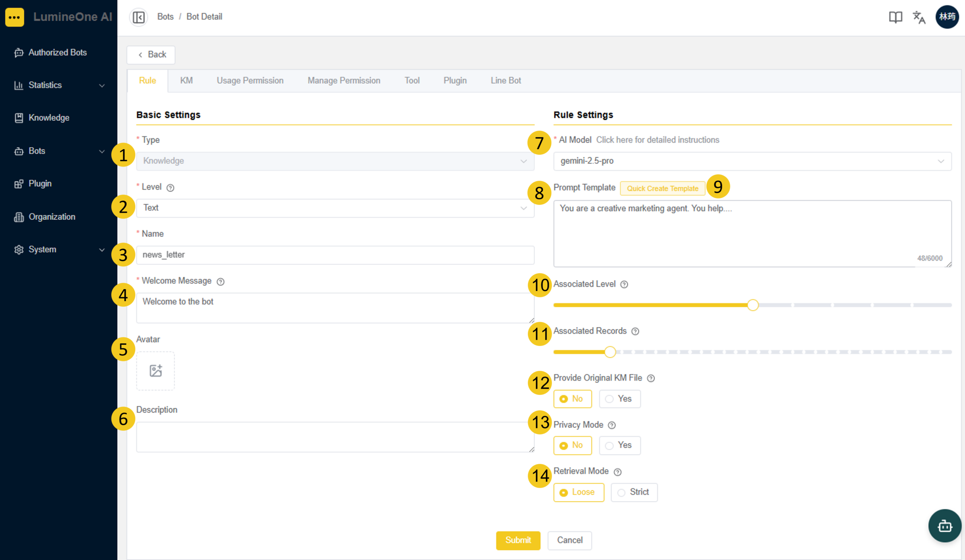The image size is (965, 560).
Task: Collapse the sidebar with the panel toggle icon
Action: tap(139, 17)
